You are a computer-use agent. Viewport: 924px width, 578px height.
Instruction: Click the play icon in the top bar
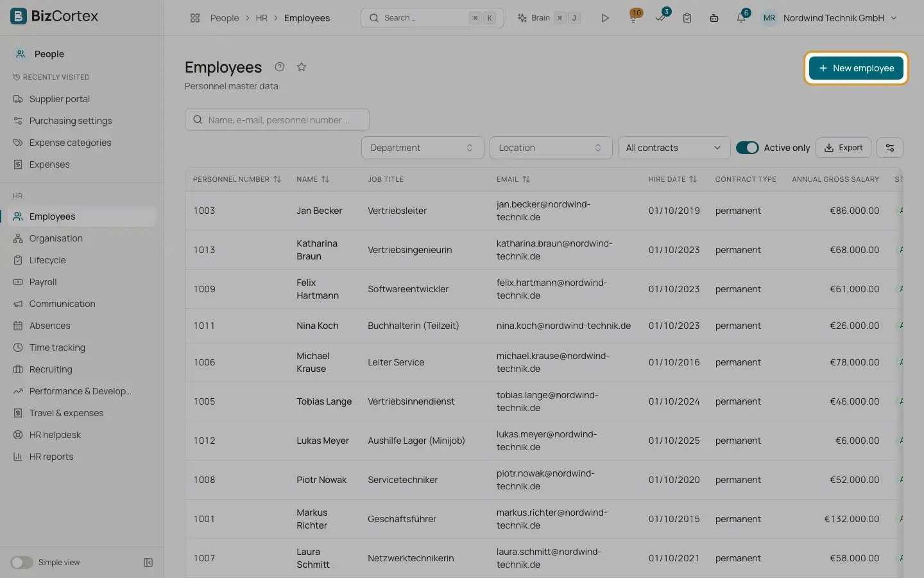(x=604, y=18)
